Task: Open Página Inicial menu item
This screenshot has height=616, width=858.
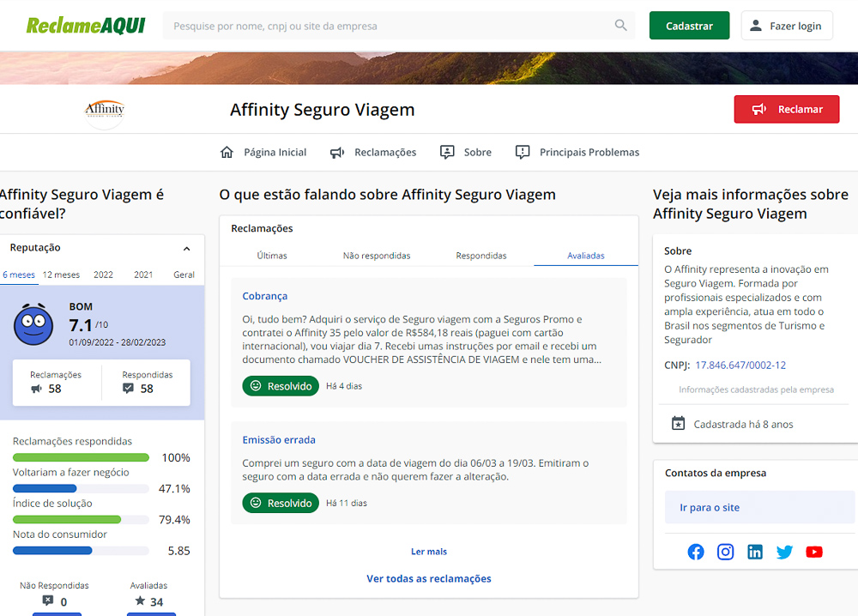Action: [263, 152]
